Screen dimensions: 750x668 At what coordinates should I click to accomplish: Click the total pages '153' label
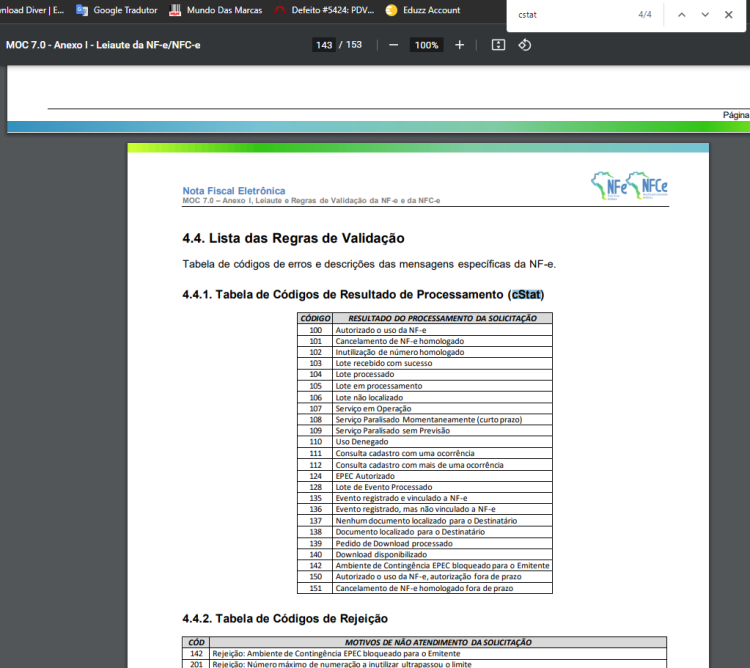pos(354,45)
